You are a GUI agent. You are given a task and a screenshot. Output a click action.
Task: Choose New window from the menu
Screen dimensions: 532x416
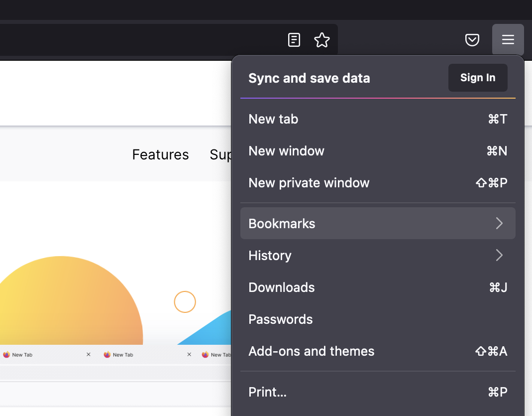(x=287, y=151)
